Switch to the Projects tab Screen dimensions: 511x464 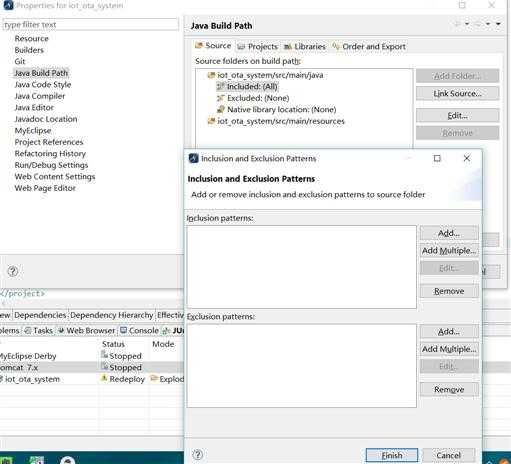(258, 47)
